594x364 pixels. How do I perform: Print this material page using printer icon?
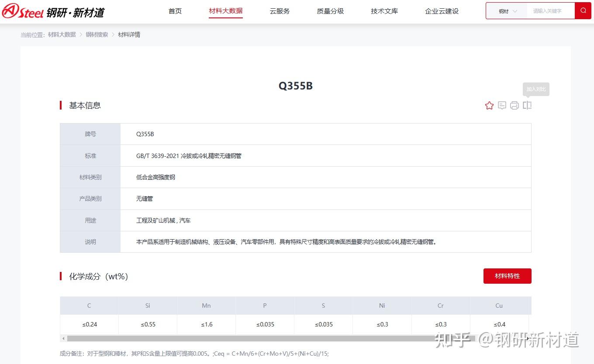point(514,105)
